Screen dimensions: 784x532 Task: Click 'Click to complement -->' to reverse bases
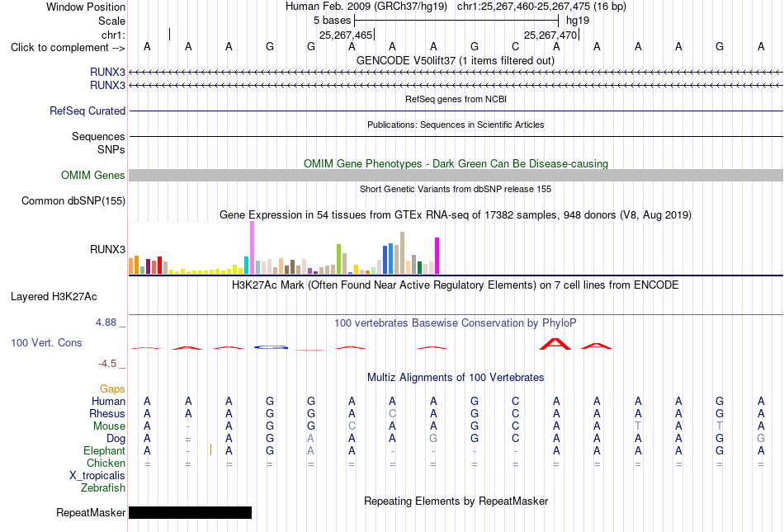click(x=68, y=48)
